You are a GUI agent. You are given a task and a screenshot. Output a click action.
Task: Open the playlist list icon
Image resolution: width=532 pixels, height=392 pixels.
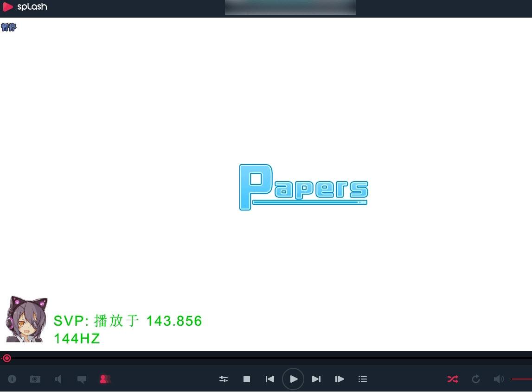(363, 379)
